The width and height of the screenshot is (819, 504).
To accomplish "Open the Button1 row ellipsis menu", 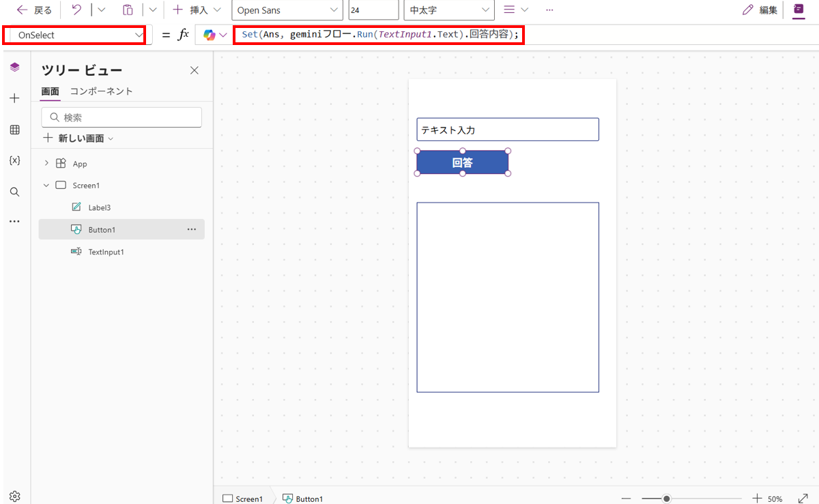I will (x=192, y=230).
